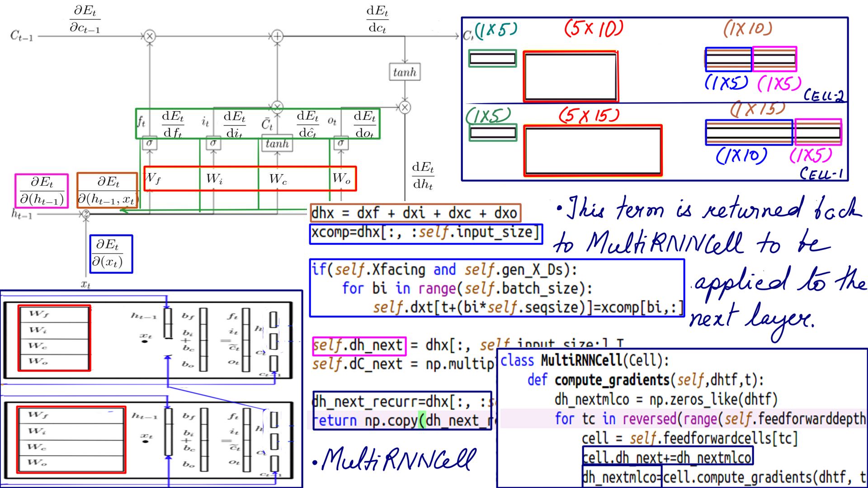Click the 'dhx = dxf + dxi + dxc + dxo' code line

click(x=415, y=213)
